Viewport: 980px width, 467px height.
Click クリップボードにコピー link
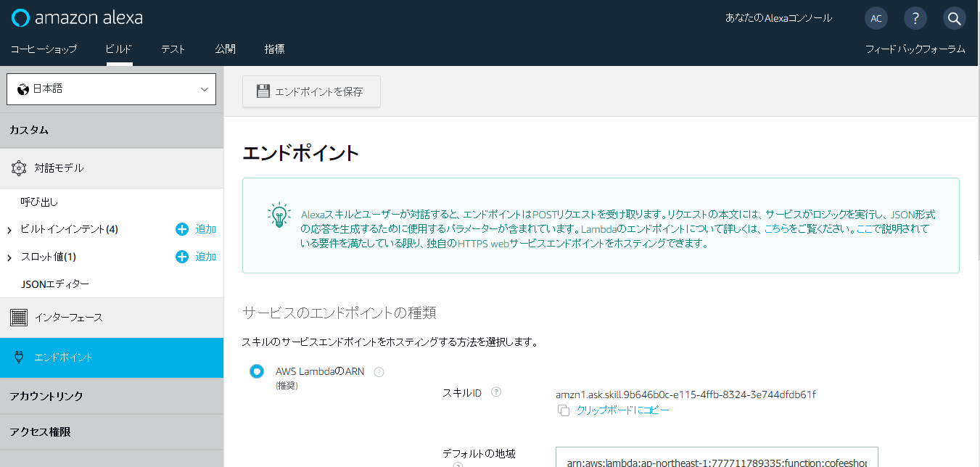tap(622, 410)
